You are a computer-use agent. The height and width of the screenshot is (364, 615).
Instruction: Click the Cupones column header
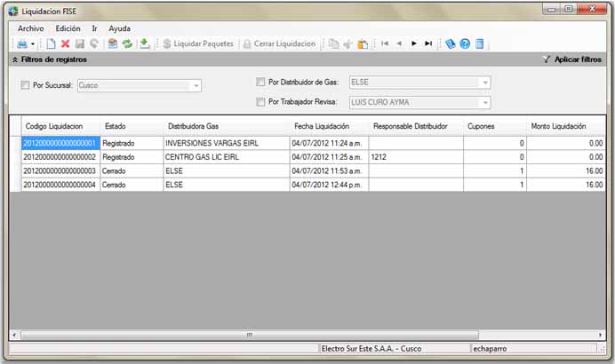pyautogui.click(x=495, y=126)
